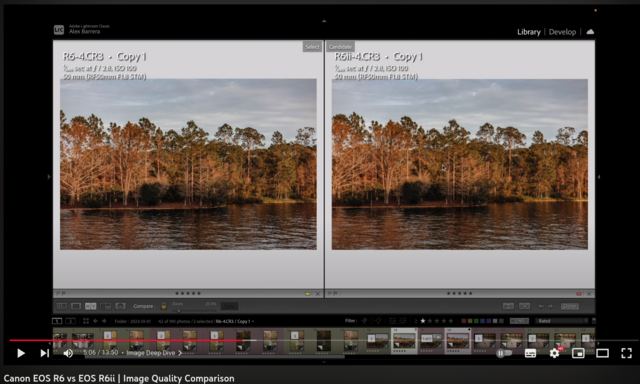Enable the YouTube miniplayer
Screen dimensions: 640x384
click(578, 353)
